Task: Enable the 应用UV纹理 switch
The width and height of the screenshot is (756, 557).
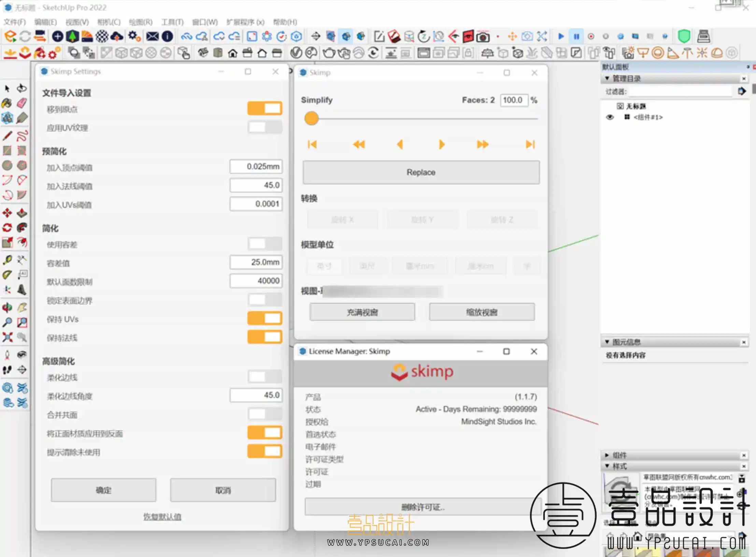Action: 265,127
